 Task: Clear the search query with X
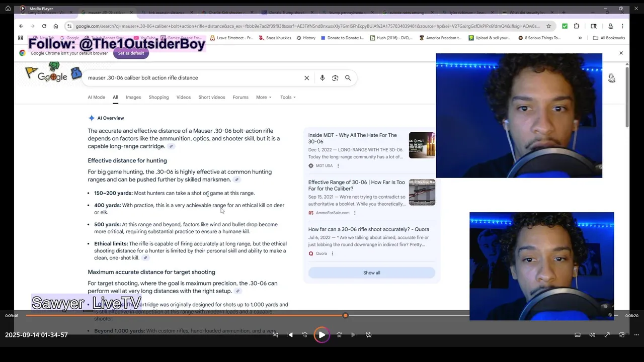[306, 78]
